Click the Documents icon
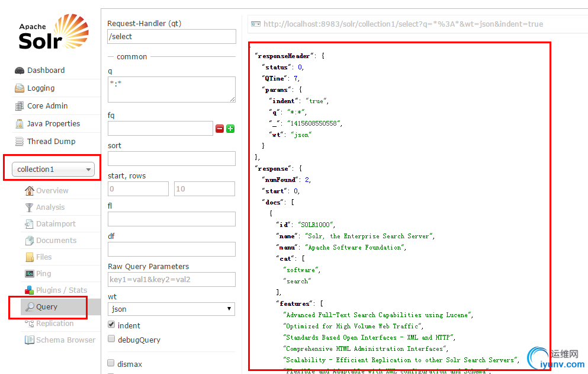Viewport: 588px width, 374px height. 29,240
